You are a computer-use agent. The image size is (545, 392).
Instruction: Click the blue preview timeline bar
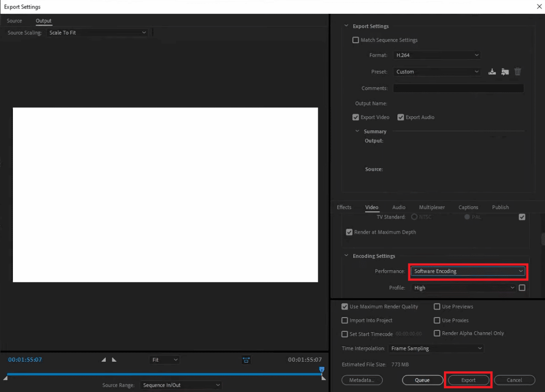164,374
